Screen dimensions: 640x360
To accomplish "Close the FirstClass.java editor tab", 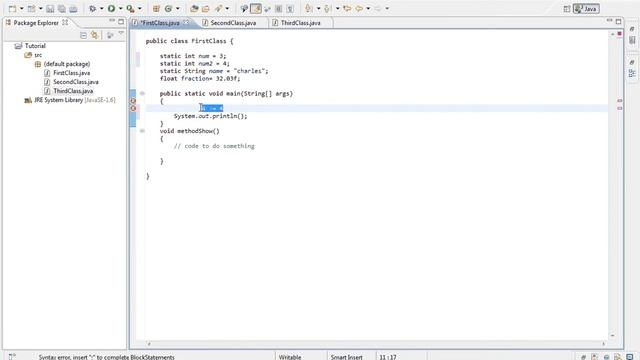I will click(187, 23).
